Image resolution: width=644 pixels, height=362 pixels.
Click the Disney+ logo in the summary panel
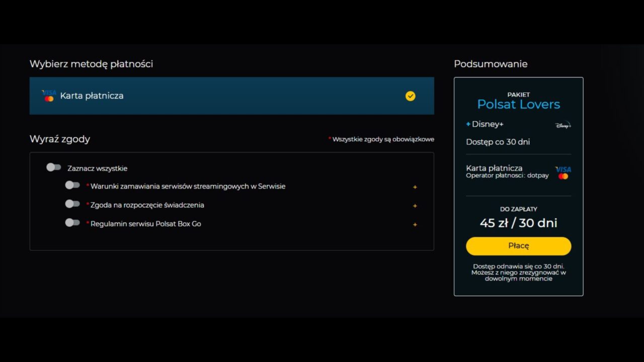563,125
